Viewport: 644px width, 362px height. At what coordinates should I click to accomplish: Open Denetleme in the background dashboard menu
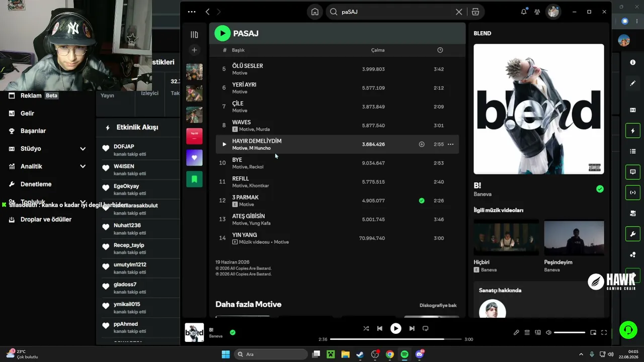pyautogui.click(x=36, y=184)
